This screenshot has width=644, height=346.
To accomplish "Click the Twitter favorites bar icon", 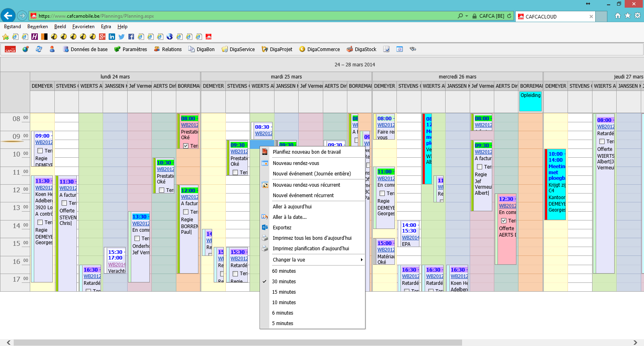I will 122,37.
